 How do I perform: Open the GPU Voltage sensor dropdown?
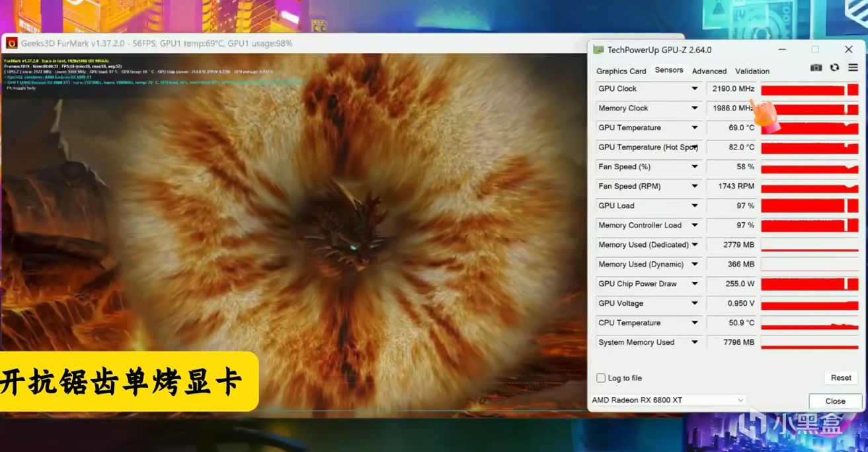695,303
